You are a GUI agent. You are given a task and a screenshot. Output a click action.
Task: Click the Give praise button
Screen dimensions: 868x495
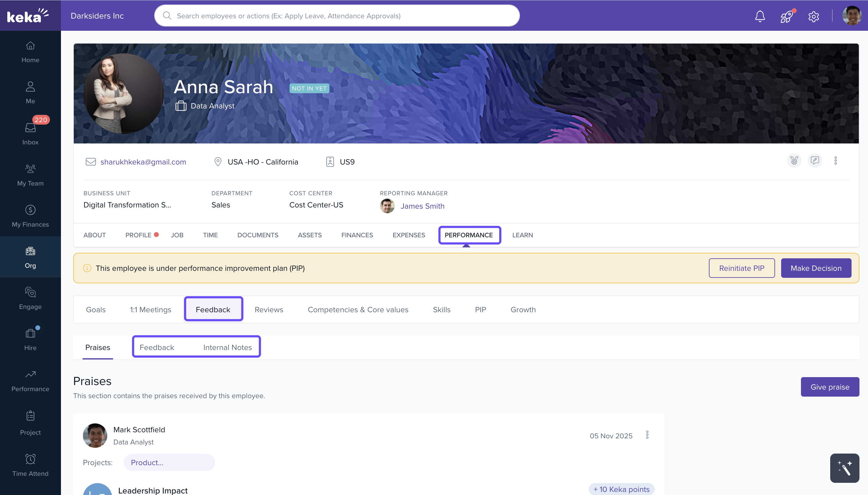[830, 387]
